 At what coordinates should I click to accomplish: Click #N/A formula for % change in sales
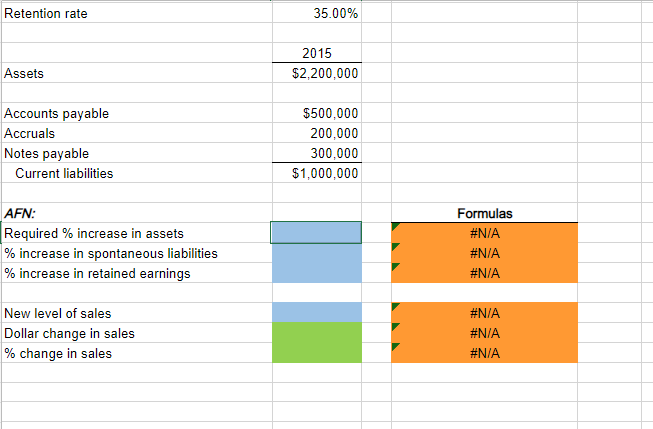(x=484, y=353)
